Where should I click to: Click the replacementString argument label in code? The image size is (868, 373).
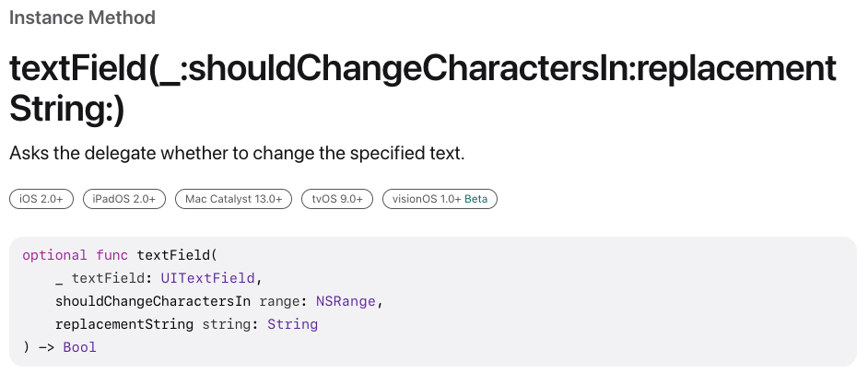pos(124,324)
